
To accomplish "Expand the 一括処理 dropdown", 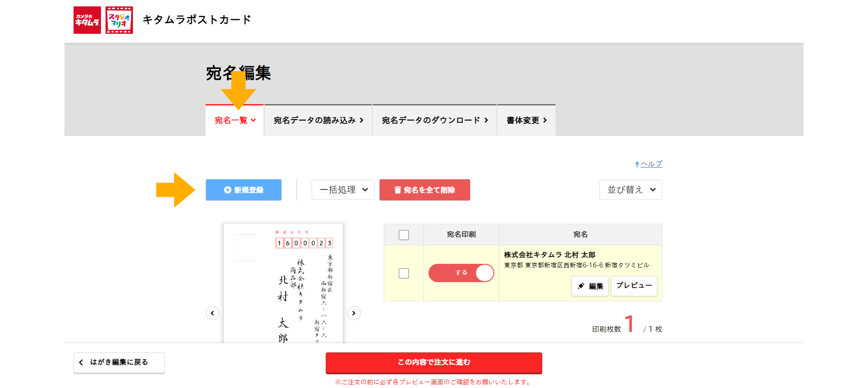I will (343, 190).
